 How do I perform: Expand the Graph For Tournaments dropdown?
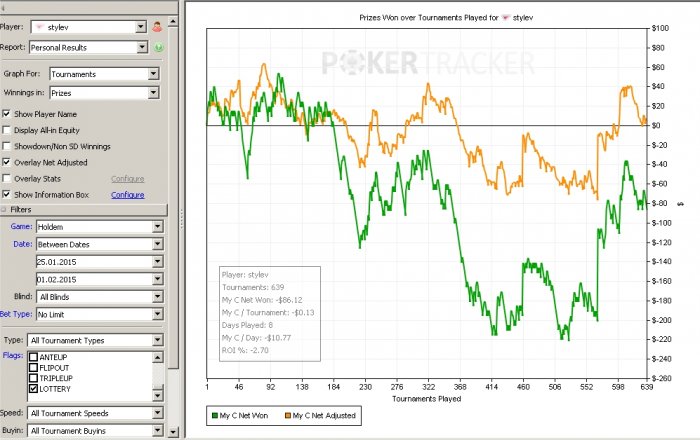coord(104,74)
